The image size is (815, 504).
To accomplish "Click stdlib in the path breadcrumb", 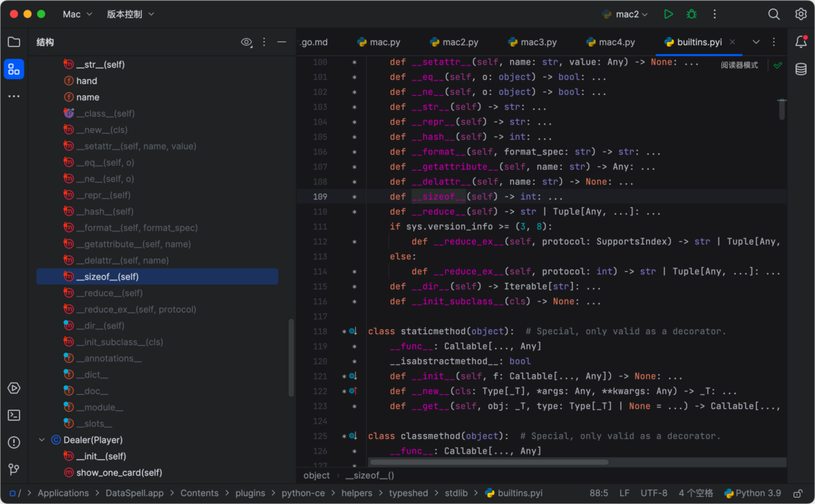I will tap(456, 493).
